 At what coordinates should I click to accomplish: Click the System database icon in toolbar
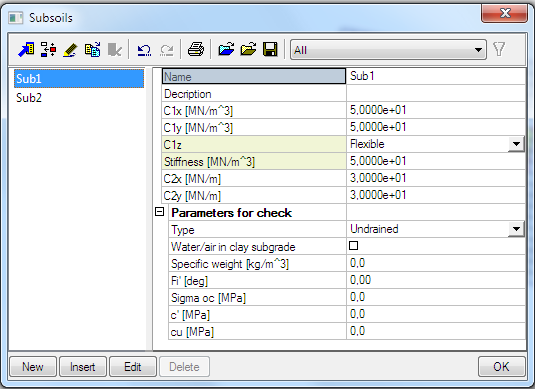pos(26,50)
